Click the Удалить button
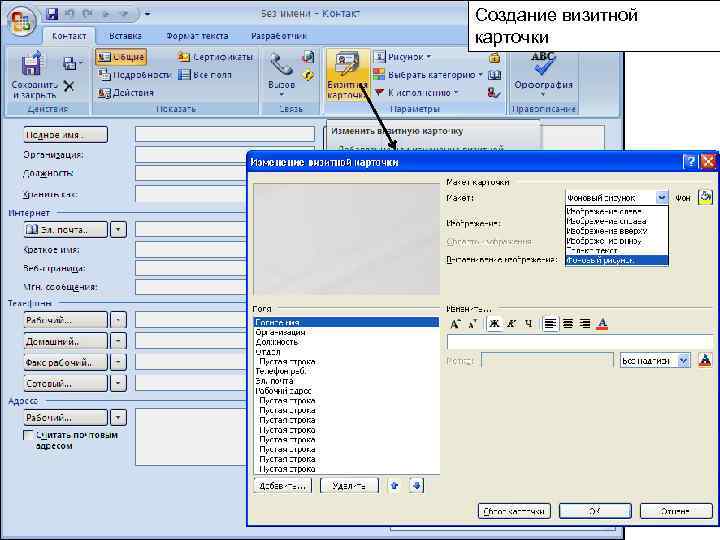Viewport: 720px width, 540px height. tap(349, 485)
